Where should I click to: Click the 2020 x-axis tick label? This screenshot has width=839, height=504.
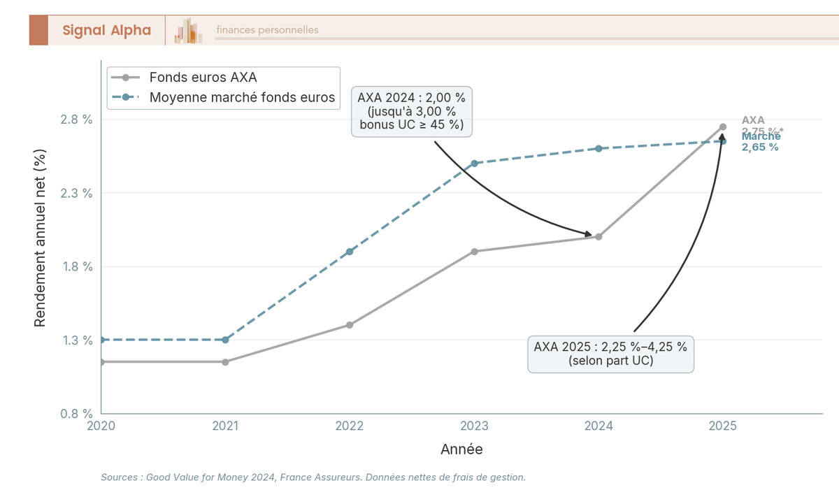[101, 426]
